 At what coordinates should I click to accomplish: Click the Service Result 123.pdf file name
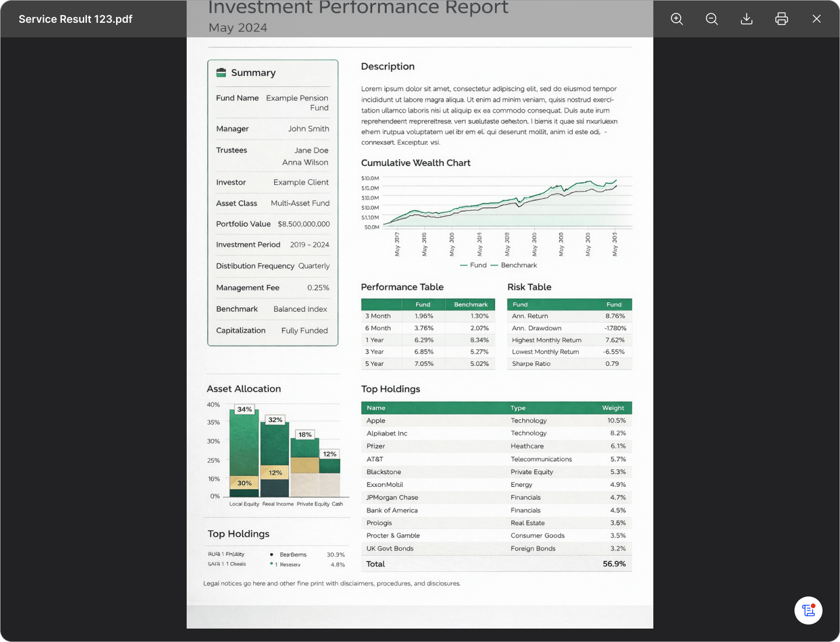[x=75, y=19]
